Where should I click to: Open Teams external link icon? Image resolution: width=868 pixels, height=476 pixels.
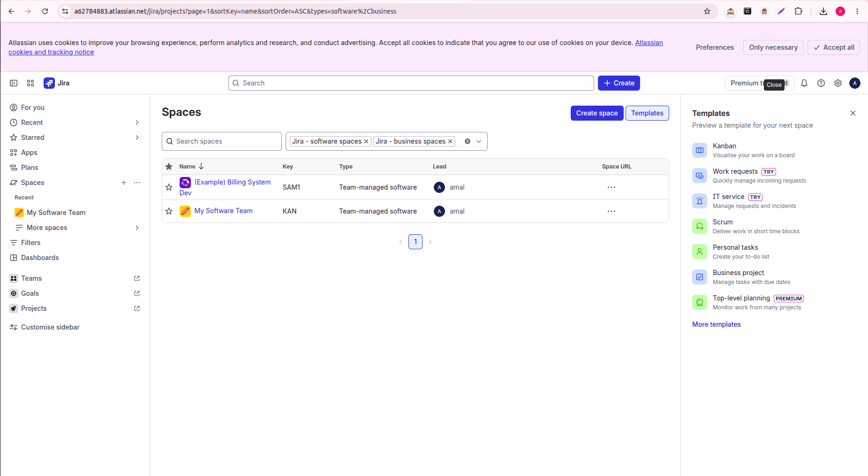click(137, 278)
